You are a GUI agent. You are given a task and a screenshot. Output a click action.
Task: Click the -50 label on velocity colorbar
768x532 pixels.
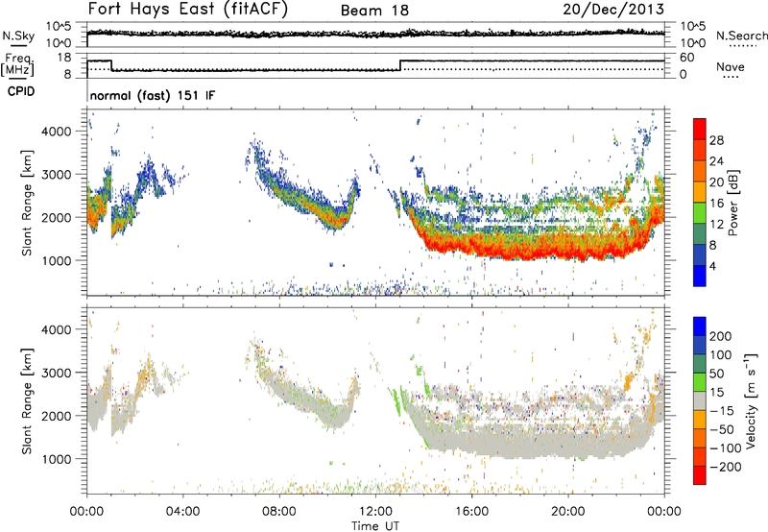pos(722,429)
